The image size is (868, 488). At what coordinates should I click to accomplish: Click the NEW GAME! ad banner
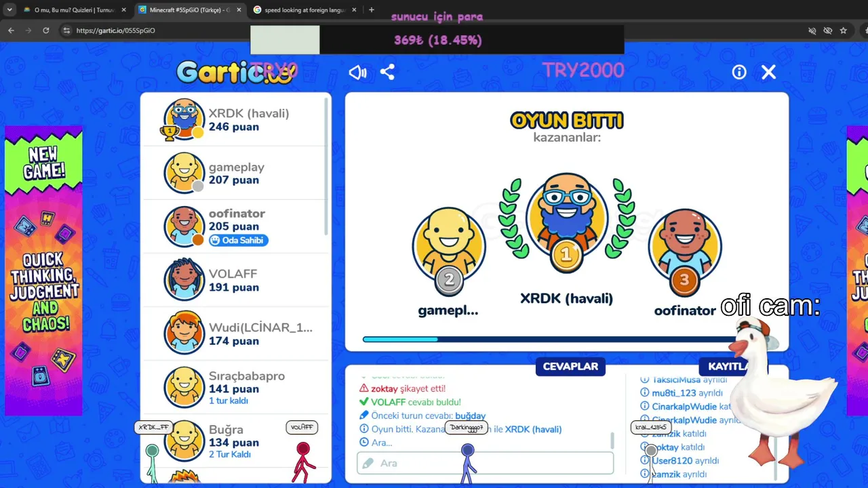[x=43, y=270]
